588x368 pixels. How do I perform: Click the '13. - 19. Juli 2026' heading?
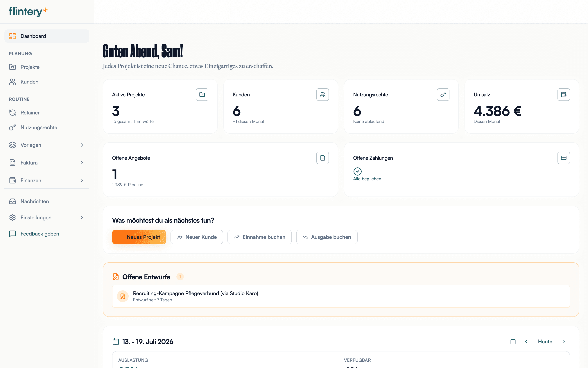[148, 342]
